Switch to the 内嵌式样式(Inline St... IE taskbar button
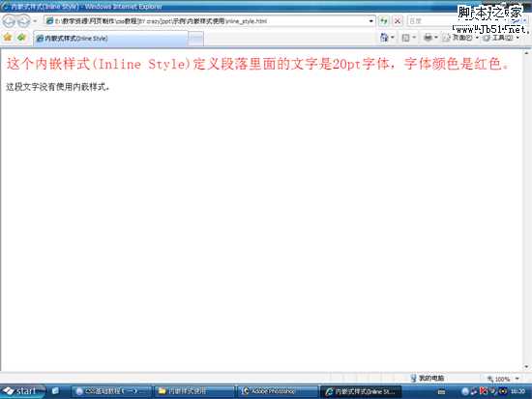Viewport: 532px width, 399px height. coord(361,391)
